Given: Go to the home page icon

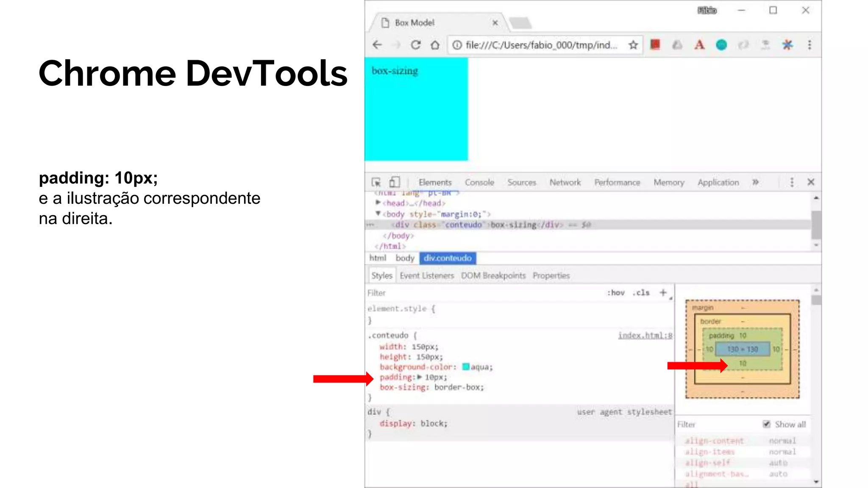Looking at the screenshot, I should click(x=435, y=45).
